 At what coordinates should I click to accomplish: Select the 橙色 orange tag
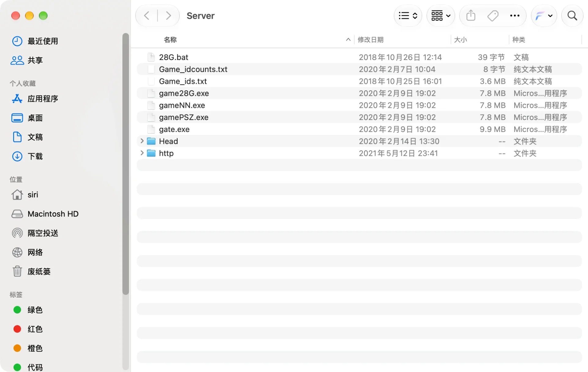28,348
